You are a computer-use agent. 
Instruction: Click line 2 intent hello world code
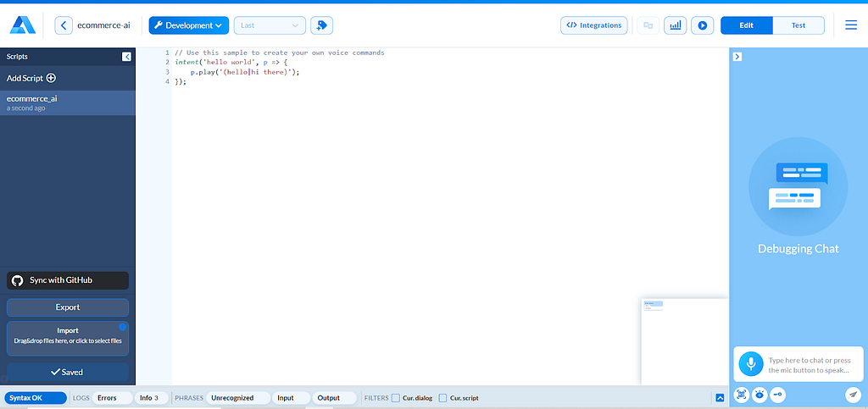(231, 63)
